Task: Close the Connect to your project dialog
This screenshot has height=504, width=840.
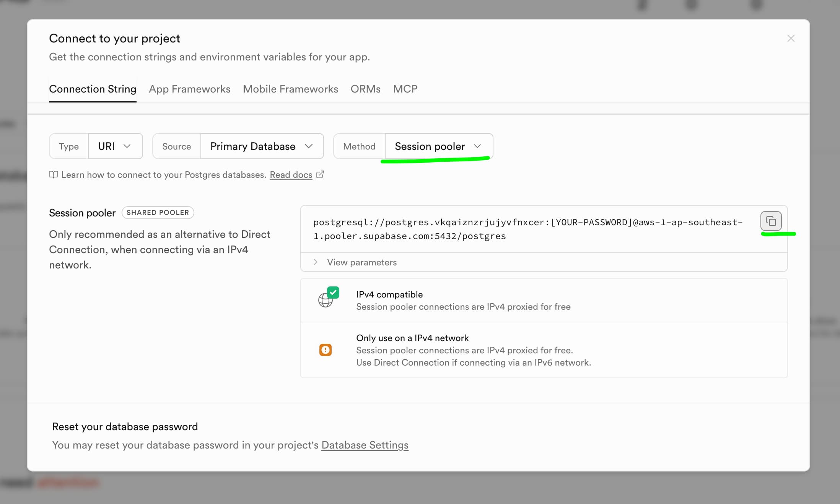Action: click(791, 39)
